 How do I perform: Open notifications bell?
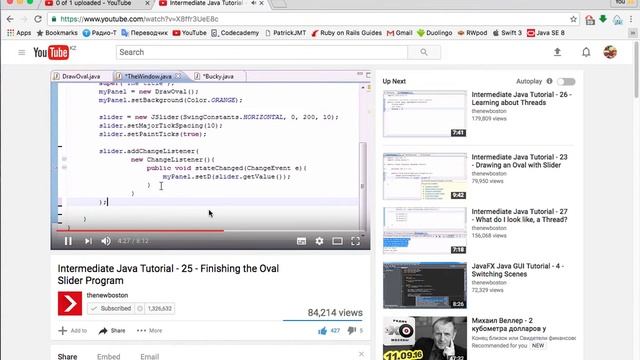point(586,52)
